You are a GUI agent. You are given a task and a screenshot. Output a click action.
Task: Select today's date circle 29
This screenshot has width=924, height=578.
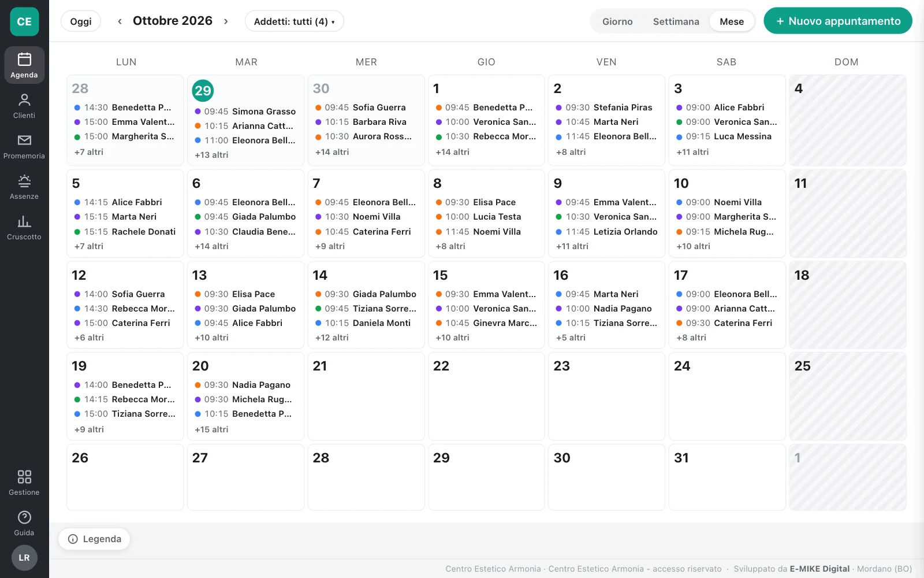click(x=203, y=91)
